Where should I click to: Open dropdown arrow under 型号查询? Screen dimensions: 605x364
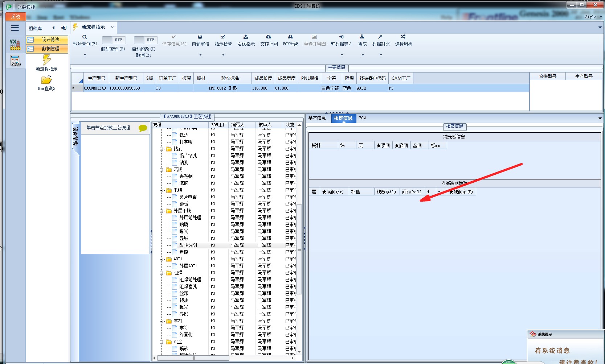pos(85,55)
